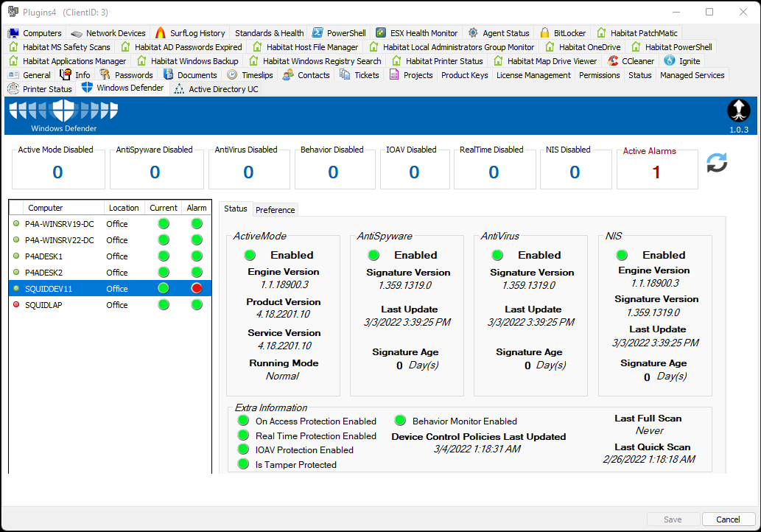Click the Tickets icon
Viewport: 761px width, 532px height.
(345, 74)
